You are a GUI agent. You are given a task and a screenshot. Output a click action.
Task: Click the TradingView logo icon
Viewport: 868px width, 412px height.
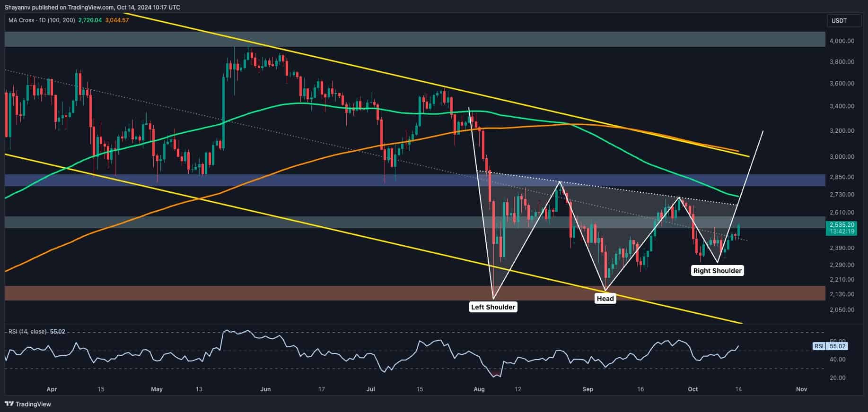click(9, 404)
